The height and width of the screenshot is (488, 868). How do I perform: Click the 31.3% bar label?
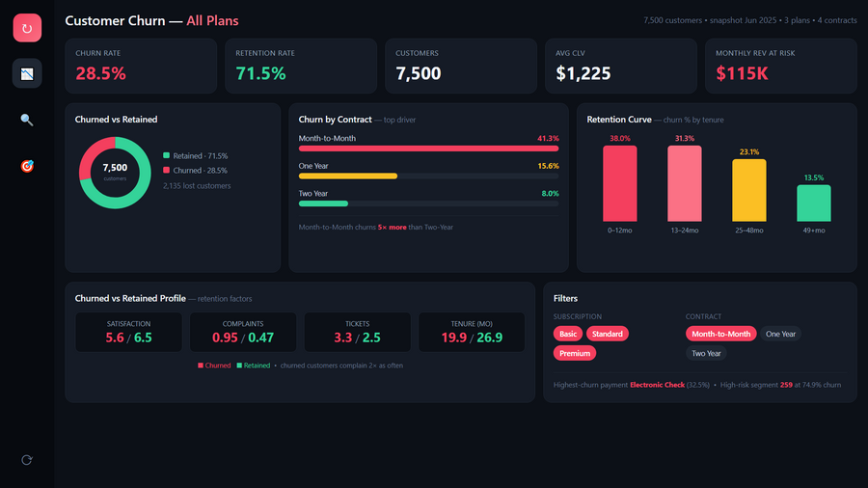coord(685,138)
